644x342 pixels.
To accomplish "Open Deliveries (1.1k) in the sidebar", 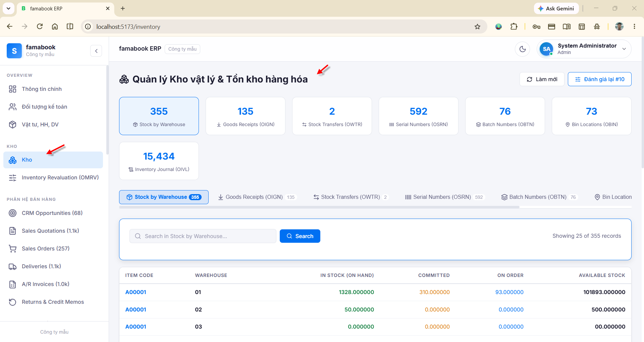I will [53, 266].
